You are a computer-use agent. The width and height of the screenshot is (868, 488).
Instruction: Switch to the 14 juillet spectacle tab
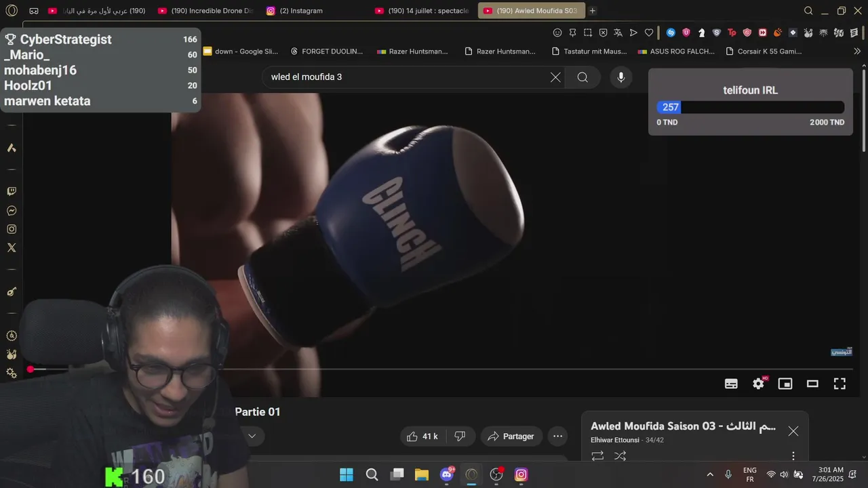(x=422, y=11)
